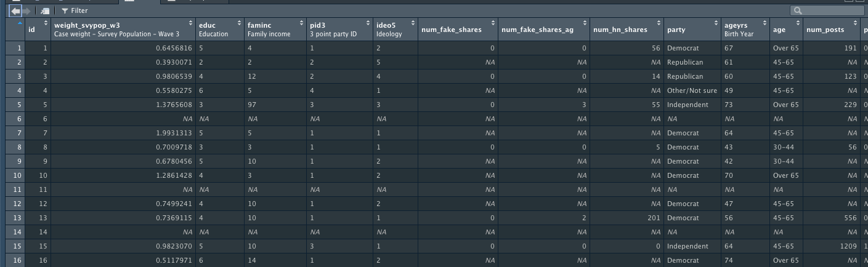Sort by num_fake_shares column arrows
The image size is (868, 267).
point(492,23)
